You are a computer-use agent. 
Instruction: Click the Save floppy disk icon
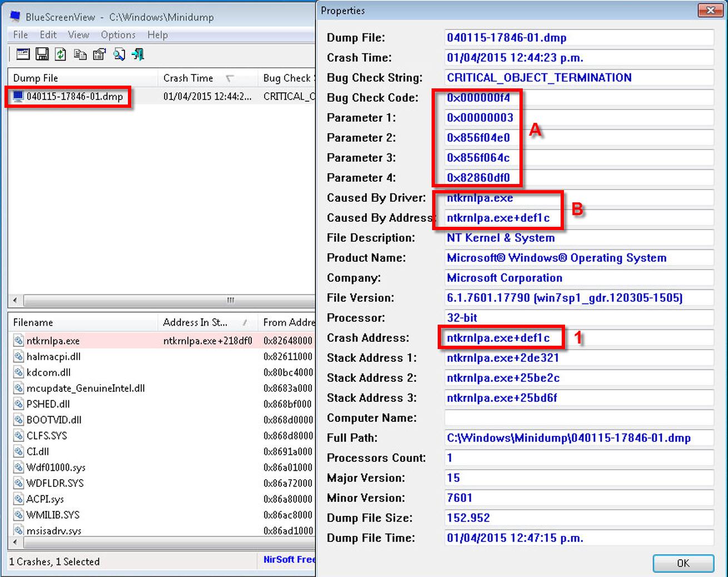pos(42,54)
